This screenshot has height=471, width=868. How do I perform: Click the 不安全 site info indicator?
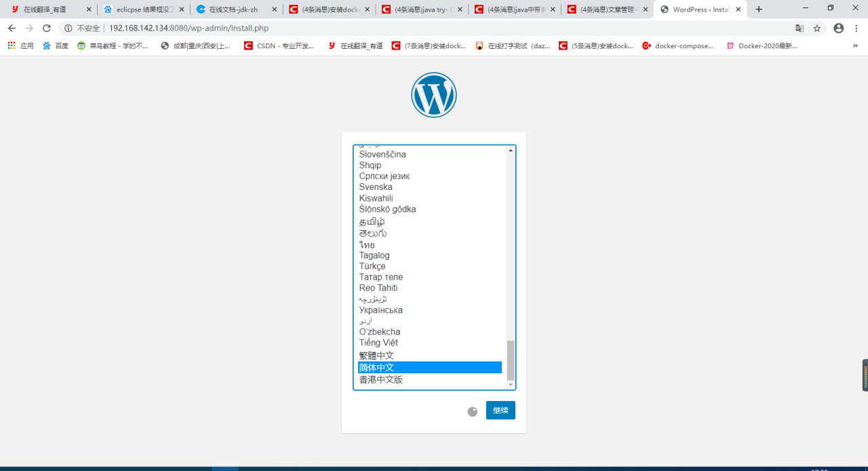pyautogui.click(x=82, y=29)
